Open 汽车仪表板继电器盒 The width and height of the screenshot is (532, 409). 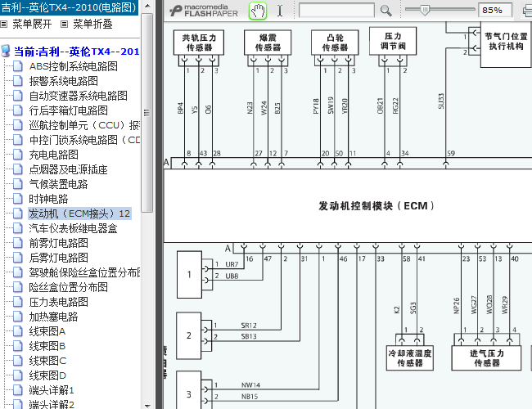tap(73, 228)
